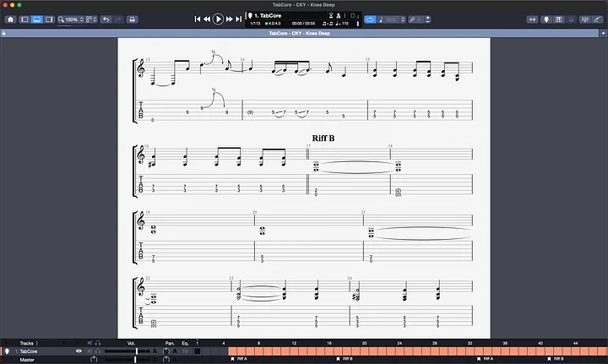Go to first bar of the score
Image resolution: width=608 pixels, height=364 pixels.
198,19
